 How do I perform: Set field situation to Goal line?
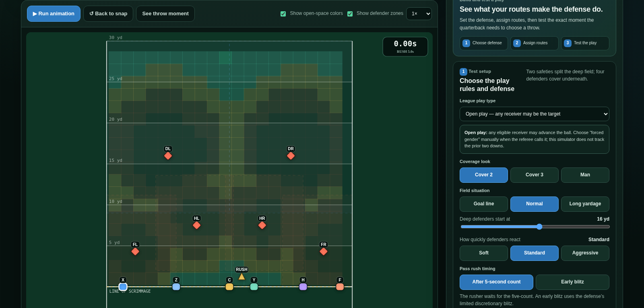pyautogui.click(x=484, y=204)
